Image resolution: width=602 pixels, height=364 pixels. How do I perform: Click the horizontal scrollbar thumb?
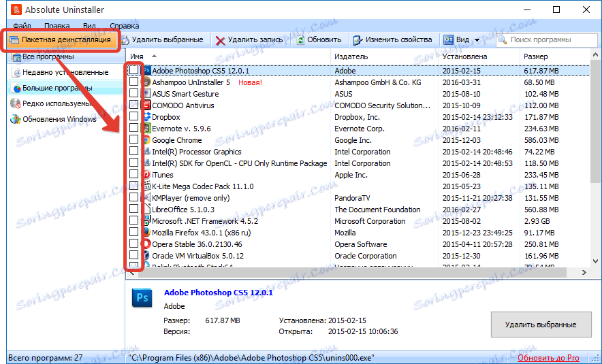point(351,272)
